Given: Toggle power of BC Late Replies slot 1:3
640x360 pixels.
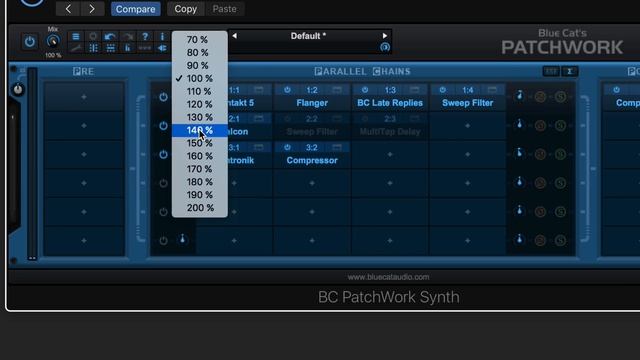Looking at the screenshot, I should point(365,90).
